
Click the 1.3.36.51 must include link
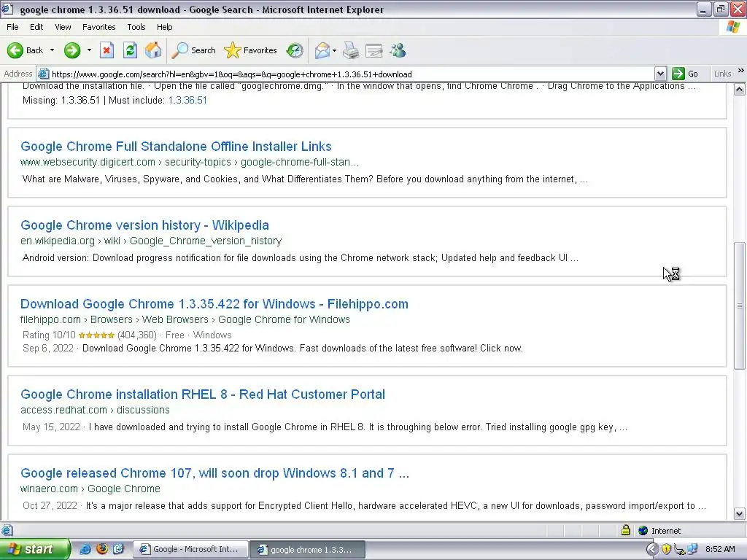187,100
